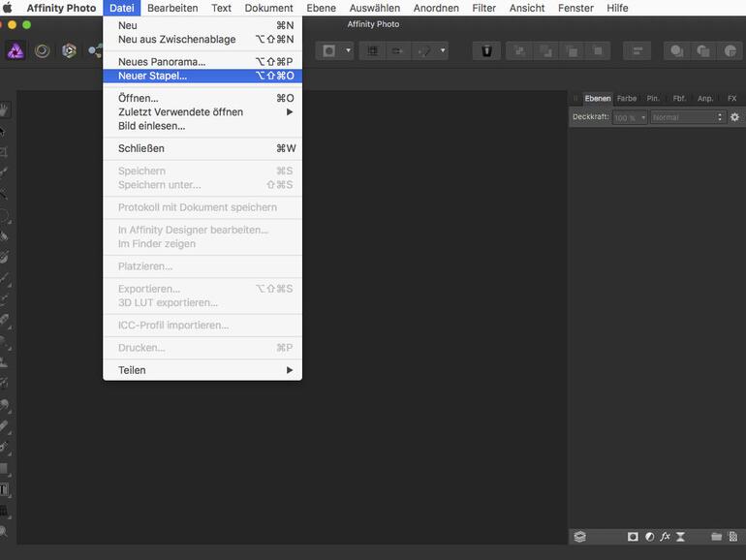Open the Layers panel gear settings
The width and height of the screenshot is (746, 560).
coord(734,117)
